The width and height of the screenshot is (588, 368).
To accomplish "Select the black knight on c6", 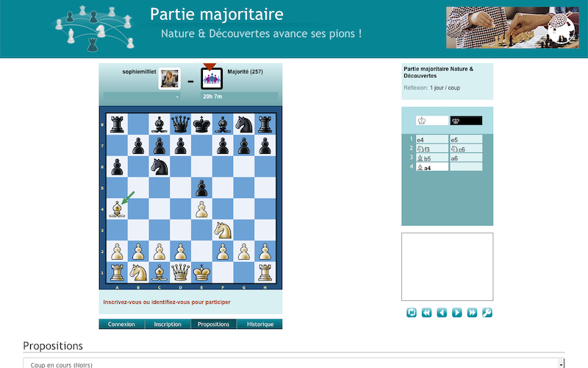I will pos(159,167).
